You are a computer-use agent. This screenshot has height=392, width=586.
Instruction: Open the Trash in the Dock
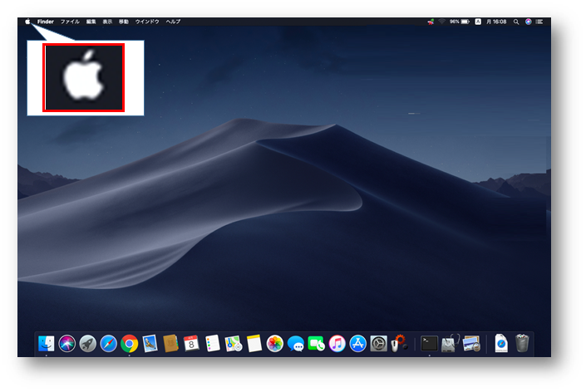(522, 344)
